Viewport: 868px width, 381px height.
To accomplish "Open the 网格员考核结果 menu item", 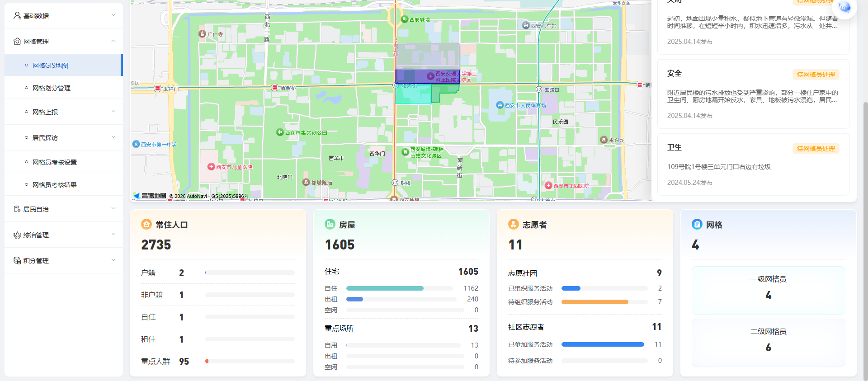I will (63, 185).
